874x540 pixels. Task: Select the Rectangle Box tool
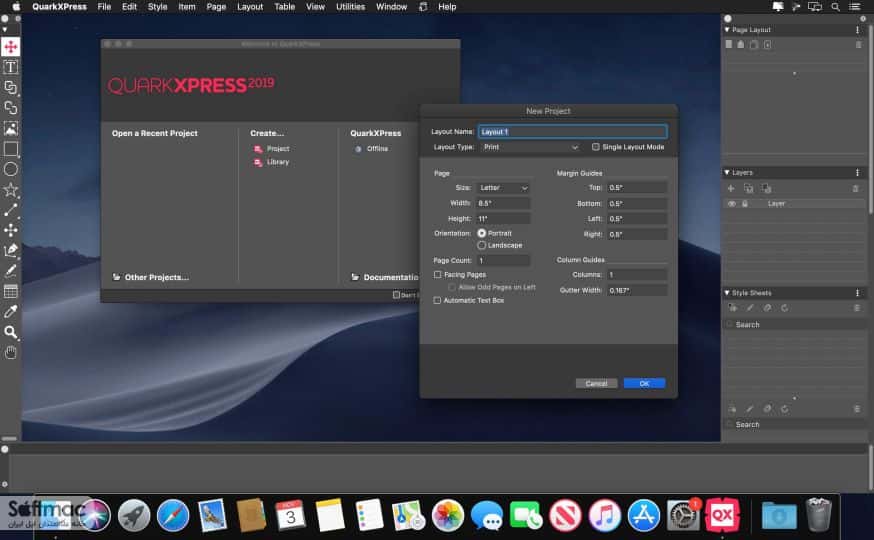pos(11,149)
